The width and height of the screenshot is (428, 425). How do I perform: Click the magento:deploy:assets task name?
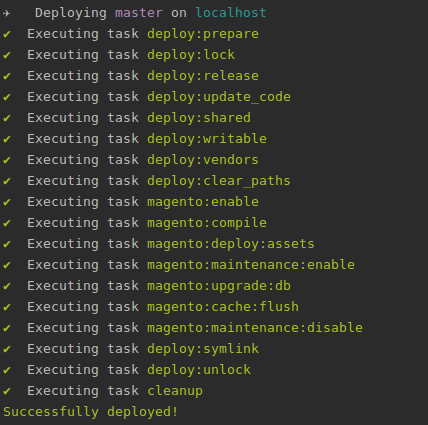click(x=231, y=244)
